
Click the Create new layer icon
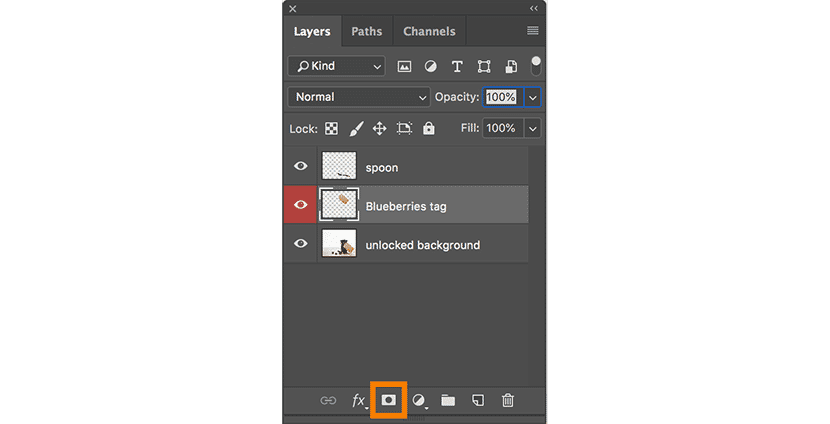478,400
